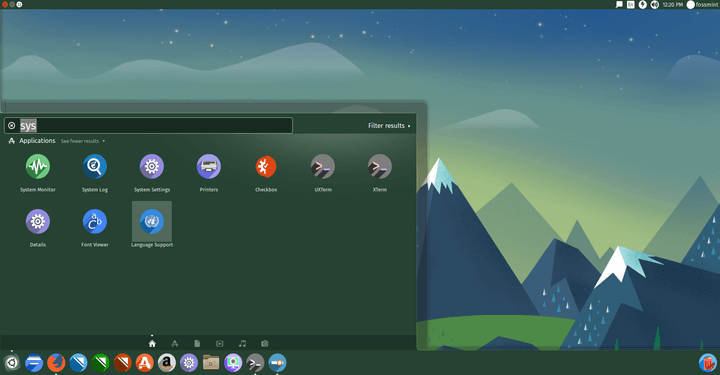Open System Settings in the Dash results
Image resolution: width=720 pixels, height=375 pixels.
pyautogui.click(x=152, y=166)
